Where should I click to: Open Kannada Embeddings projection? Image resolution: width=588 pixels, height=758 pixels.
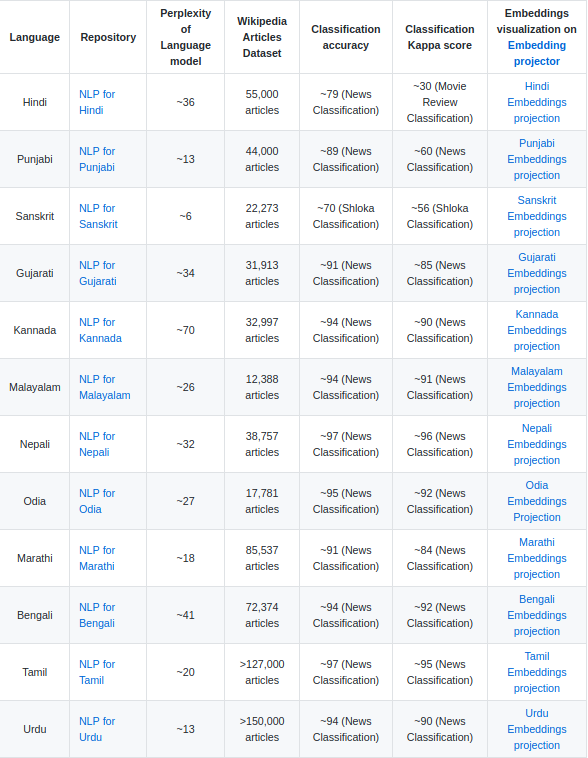tap(537, 330)
